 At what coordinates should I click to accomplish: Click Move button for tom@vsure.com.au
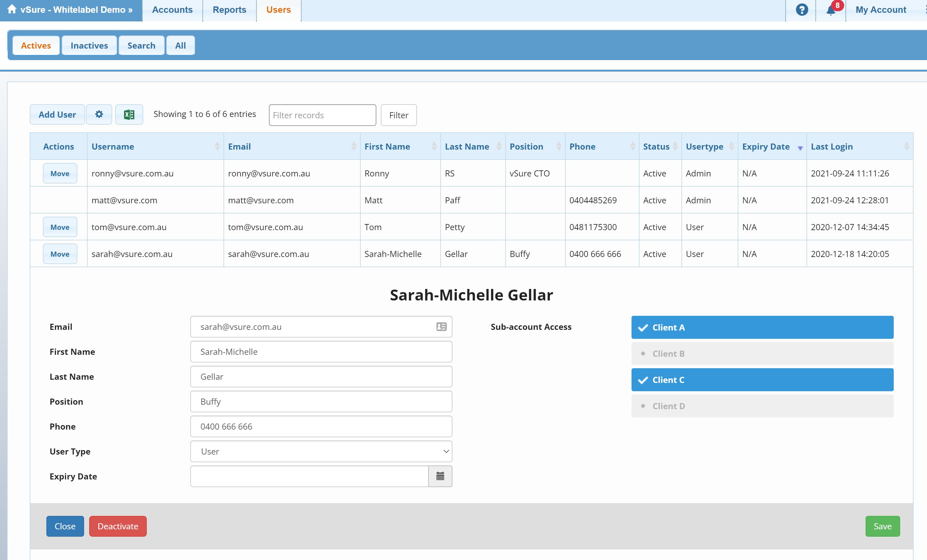click(x=60, y=227)
